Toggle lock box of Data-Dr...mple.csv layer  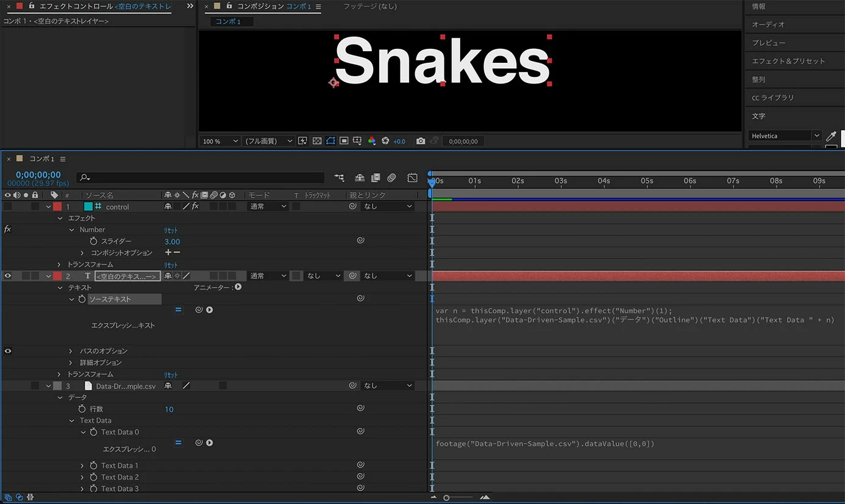(35, 386)
